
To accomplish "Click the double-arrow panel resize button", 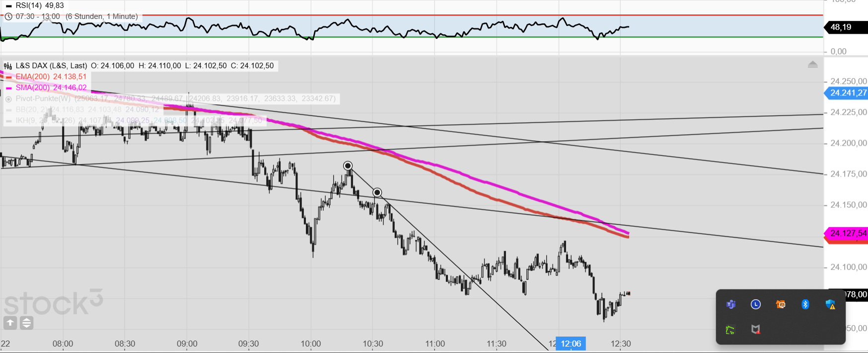I will tap(26, 323).
